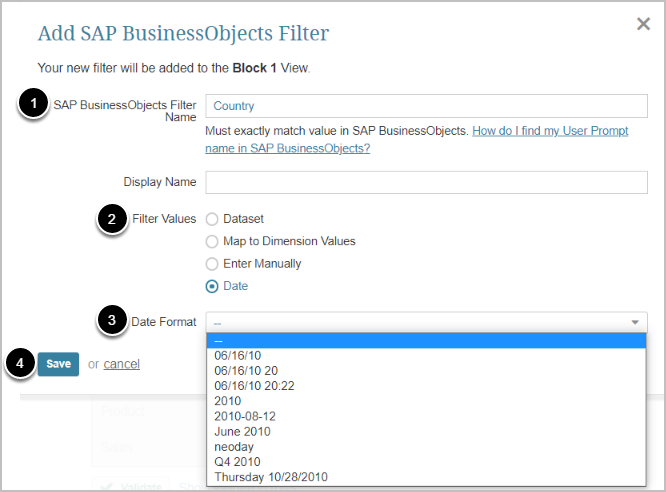Close the Add SAP BusinessObjects Filter dialog
The width and height of the screenshot is (666, 492).
(x=643, y=24)
